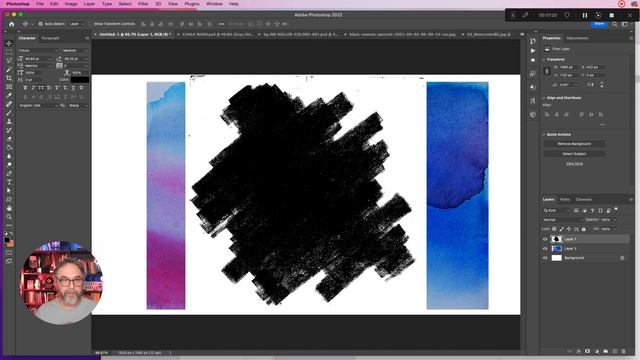
Task: Select the Crop tool
Action: [9, 78]
